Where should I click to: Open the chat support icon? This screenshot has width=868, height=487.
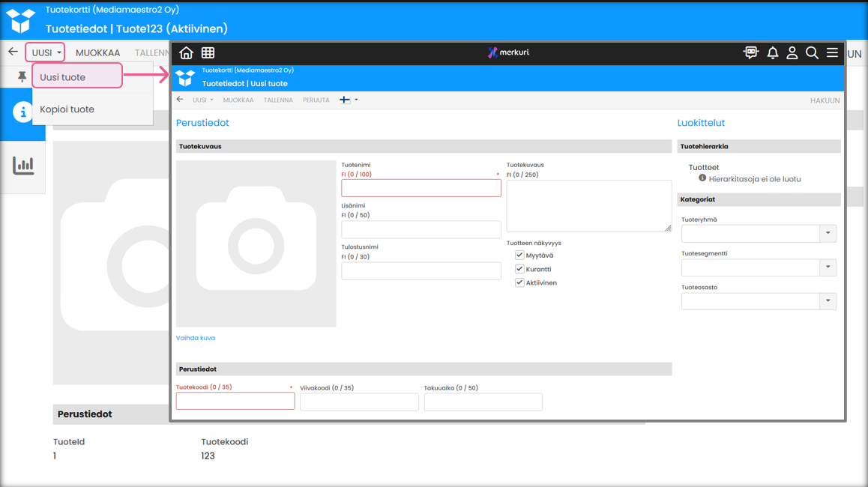click(750, 52)
